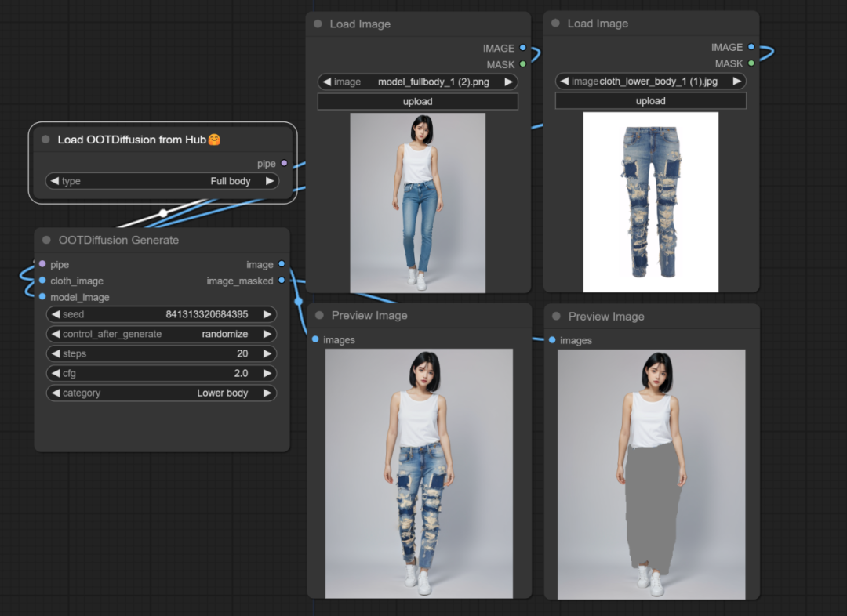The width and height of the screenshot is (847, 616).
Task: Click the generated jeans result preview image
Action: coord(419,473)
